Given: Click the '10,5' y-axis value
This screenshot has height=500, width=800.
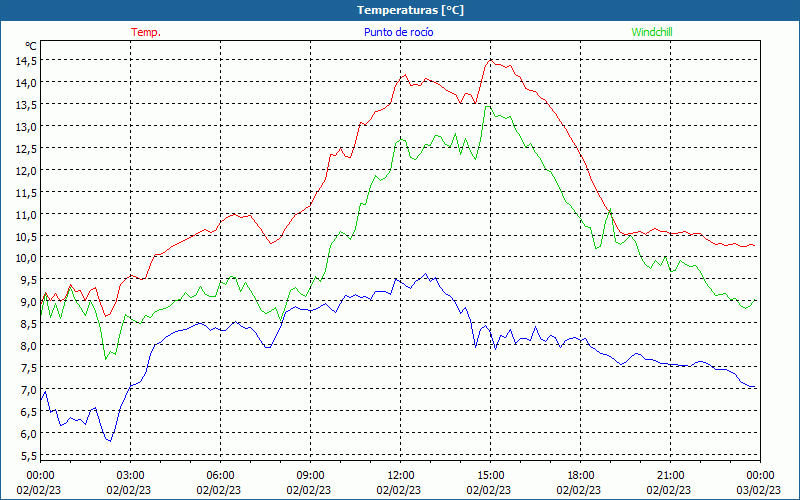Looking at the screenshot, I should coord(26,236).
